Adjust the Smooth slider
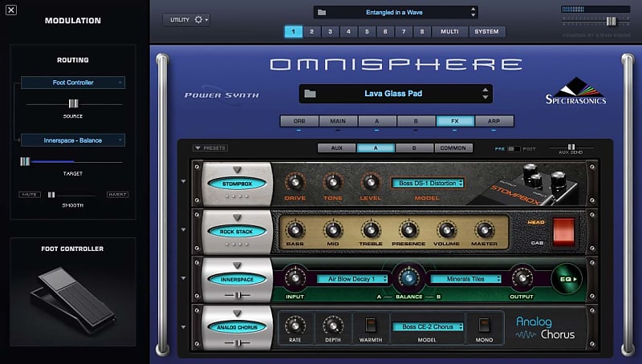Screen dimensions: 642x364 pos(51,195)
